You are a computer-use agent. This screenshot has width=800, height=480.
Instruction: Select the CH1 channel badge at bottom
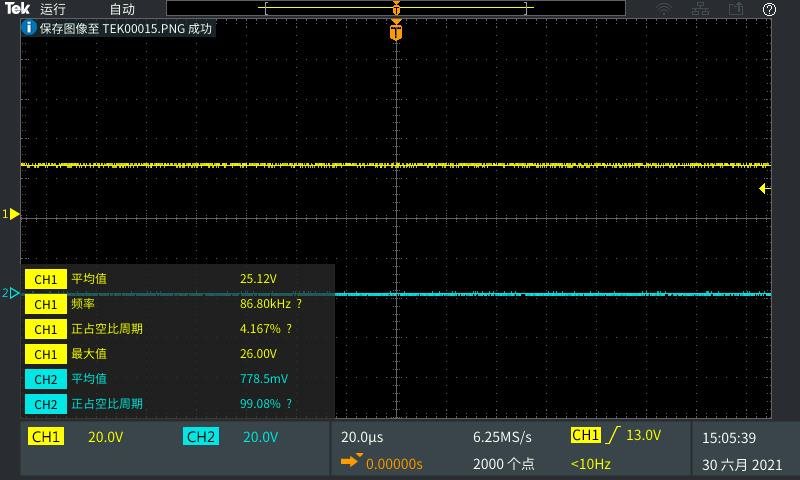pos(46,437)
